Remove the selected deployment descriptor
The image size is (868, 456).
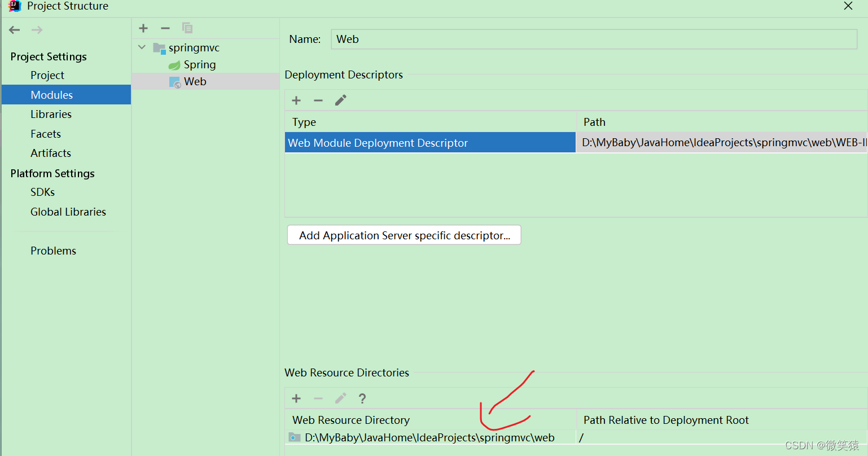(318, 100)
